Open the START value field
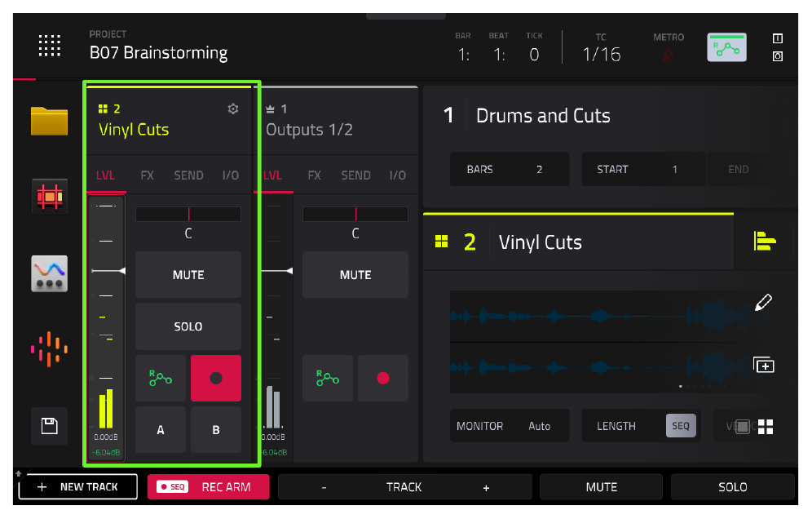The image size is (812, 519). [644, 169]
